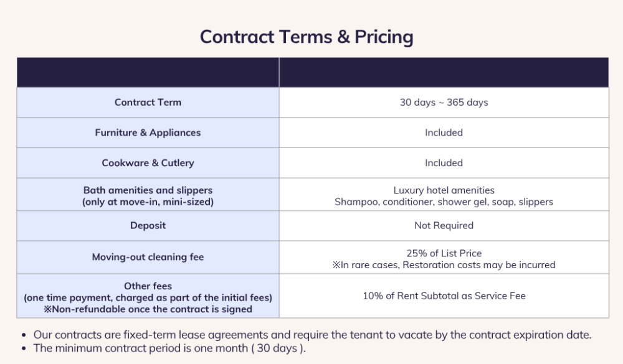This screenshot has height=364, width=623.
Task: Click Included next to Cookware & Cutlery
Action: pos(444,163)
